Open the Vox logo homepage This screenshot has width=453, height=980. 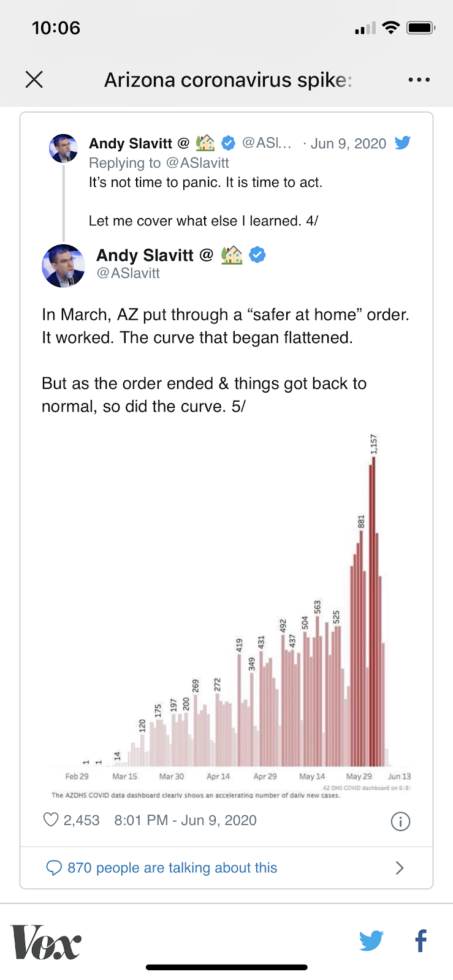point(46,942)
